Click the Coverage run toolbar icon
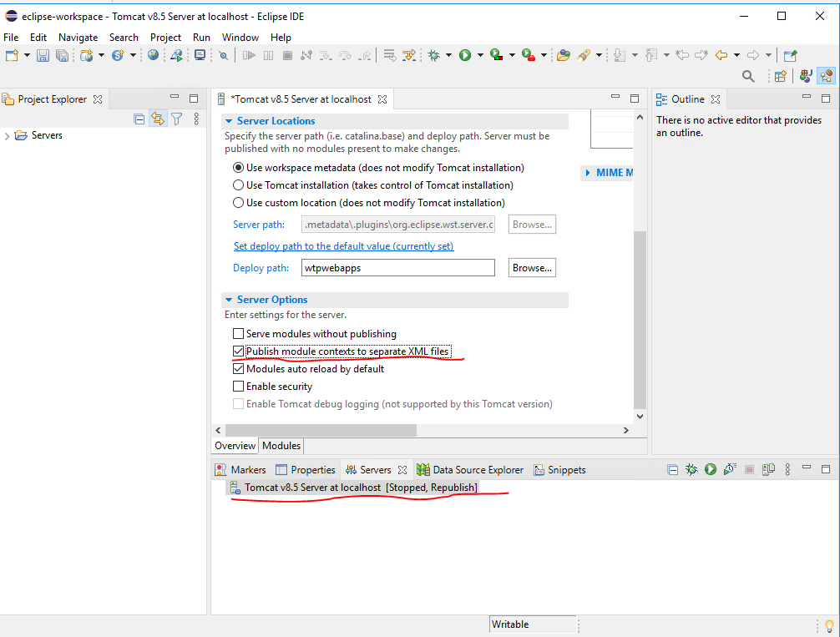 (497, 55)
